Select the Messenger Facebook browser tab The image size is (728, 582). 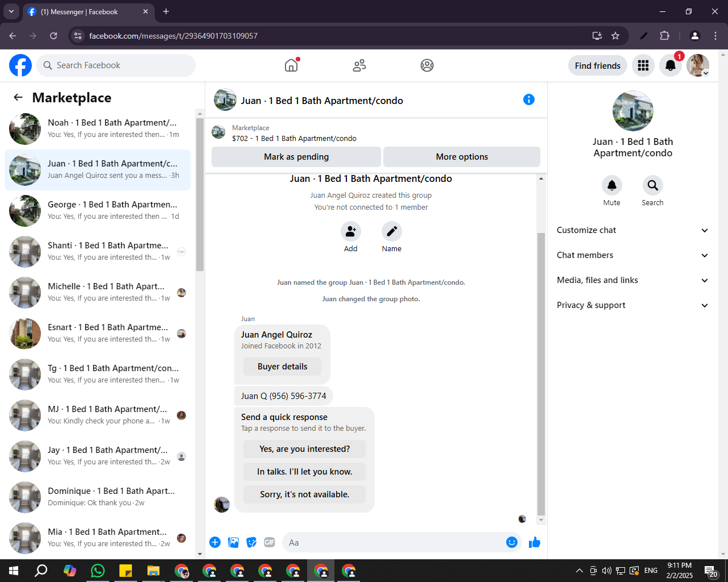click(88, 11)
